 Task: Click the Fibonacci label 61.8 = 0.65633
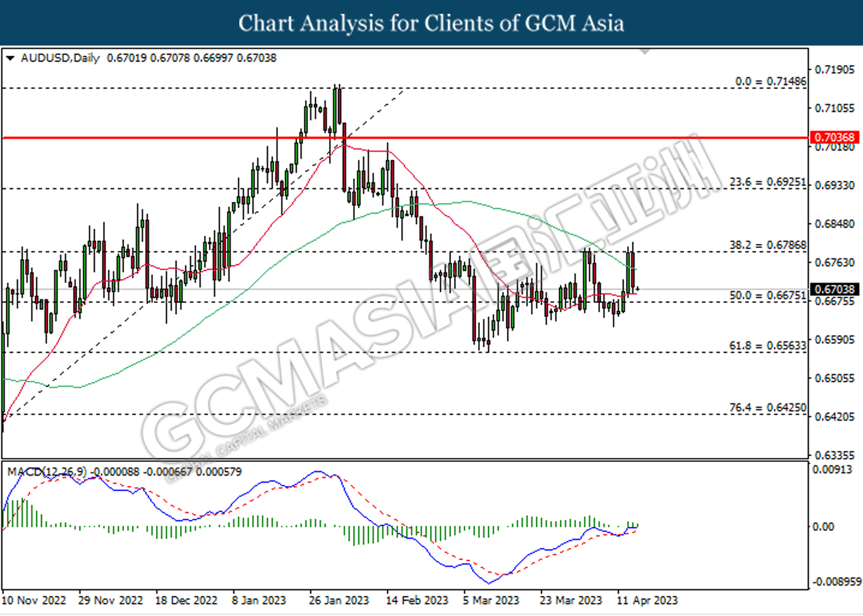pos(768,346)
